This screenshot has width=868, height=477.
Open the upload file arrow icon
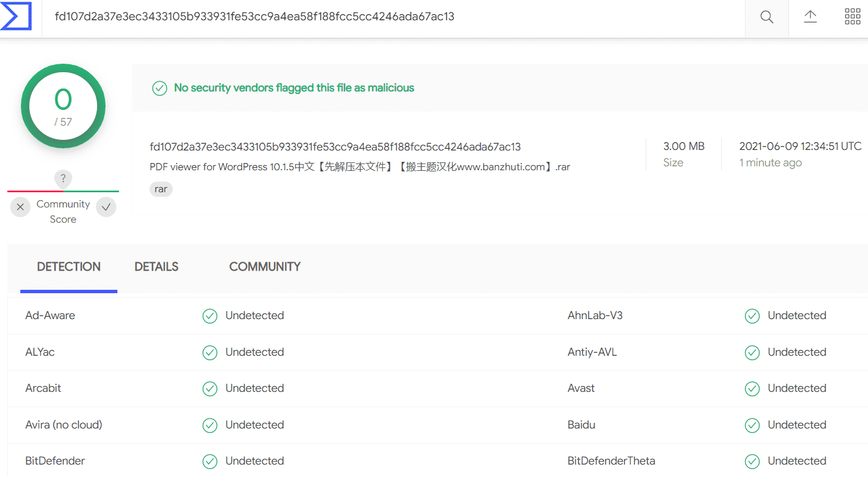tap(810, 17)
